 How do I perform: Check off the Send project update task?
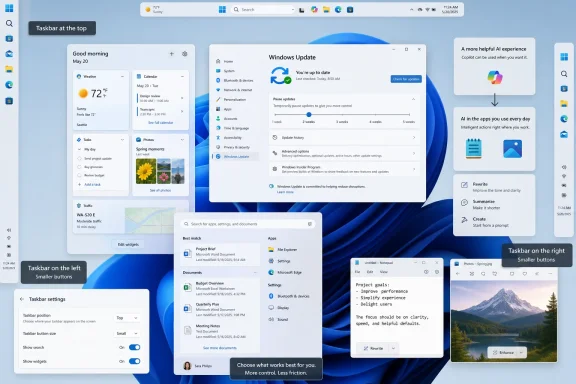click(x=79, y=158)
